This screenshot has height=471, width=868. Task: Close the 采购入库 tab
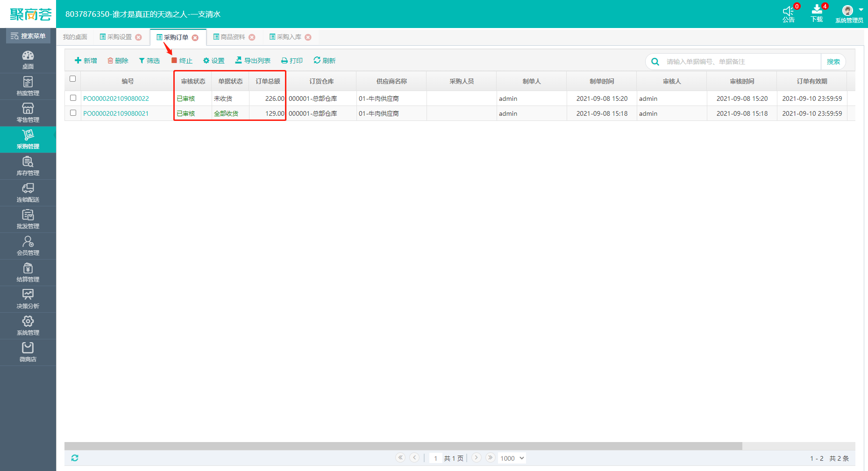308,37
